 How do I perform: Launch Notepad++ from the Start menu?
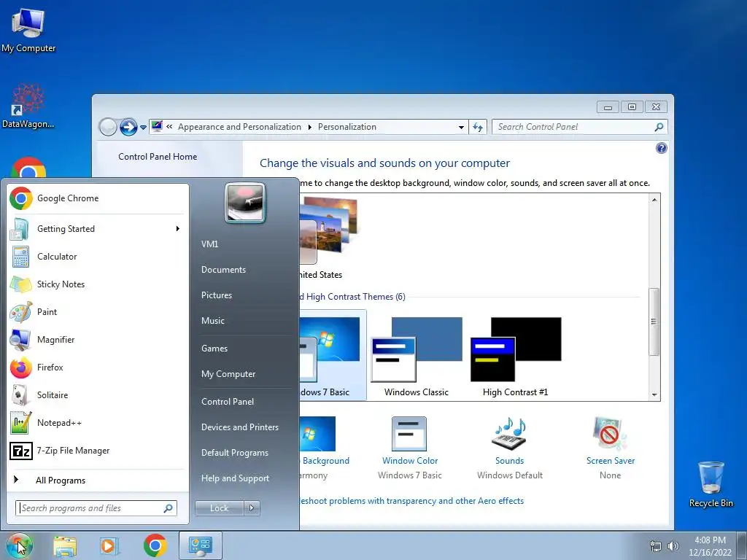96,422
